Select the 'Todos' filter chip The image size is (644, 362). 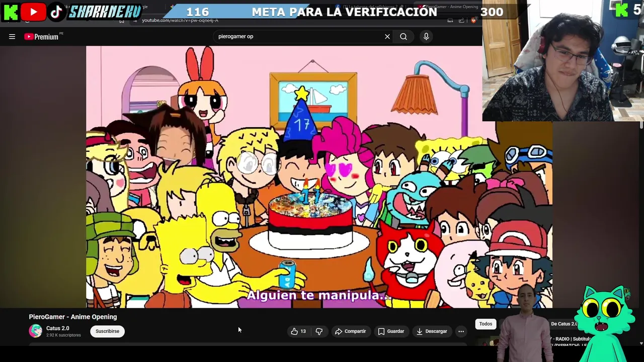(486, 324)
